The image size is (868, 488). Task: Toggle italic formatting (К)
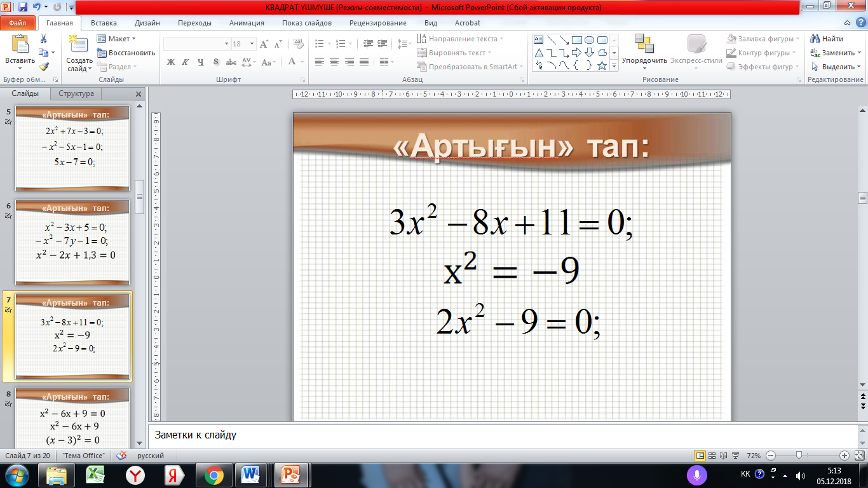point(186,62)
